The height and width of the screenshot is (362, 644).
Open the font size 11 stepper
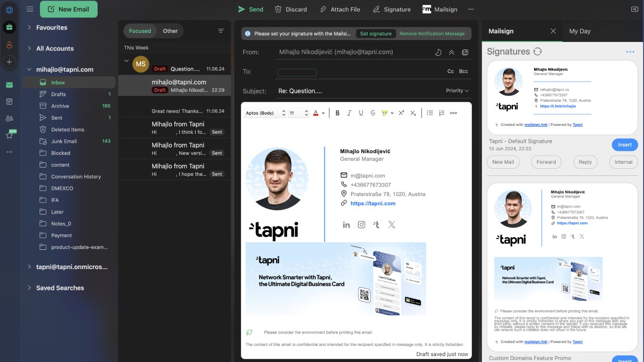point(298,113)
